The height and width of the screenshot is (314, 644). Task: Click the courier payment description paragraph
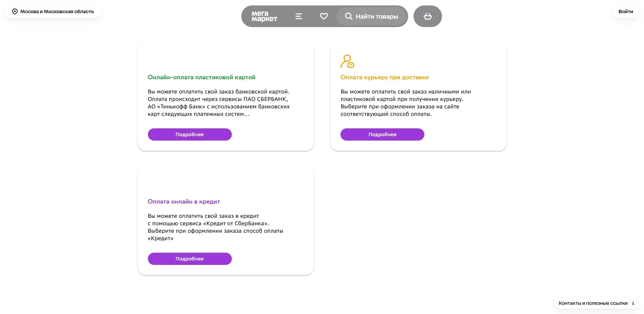pos(405,103)
